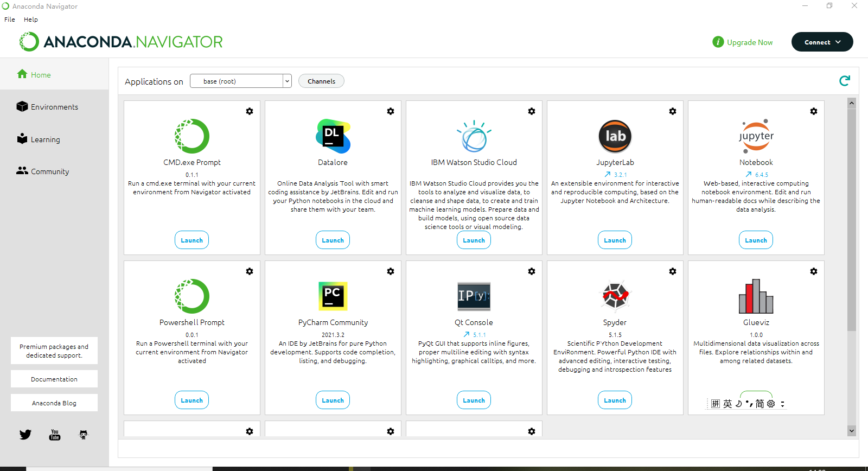Open the Channels dialog
This screenshot has height=471, width=868.
[321, 81]
